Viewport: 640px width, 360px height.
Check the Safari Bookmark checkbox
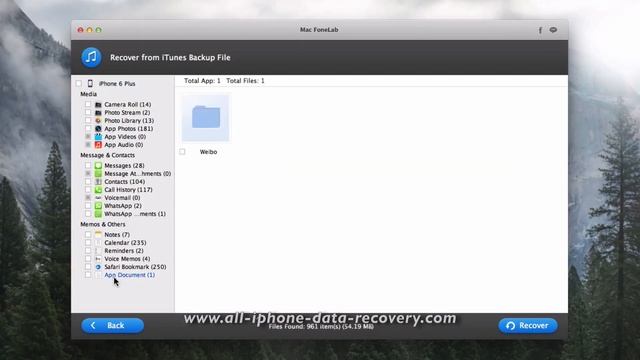[x=88, y=267]
